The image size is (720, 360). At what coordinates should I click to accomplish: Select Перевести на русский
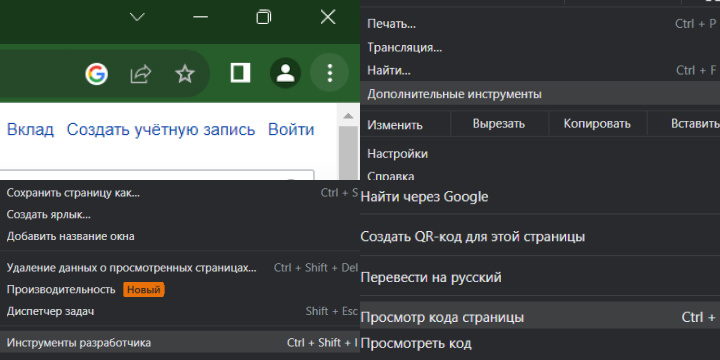click(x=540, y=277)
